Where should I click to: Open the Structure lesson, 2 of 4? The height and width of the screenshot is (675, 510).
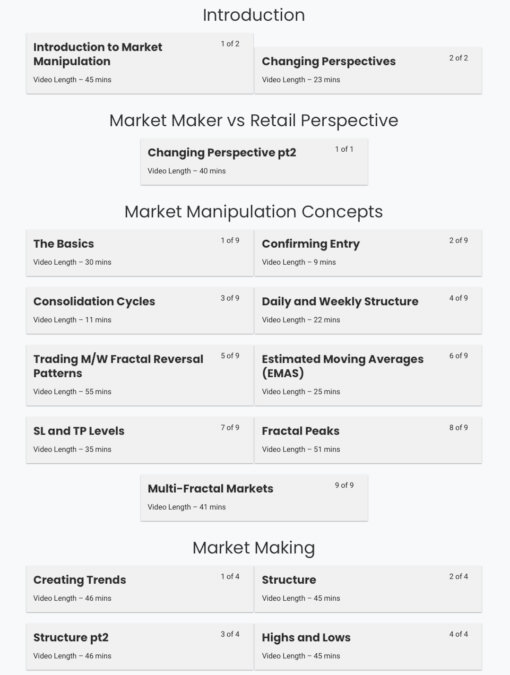point(368,589)
